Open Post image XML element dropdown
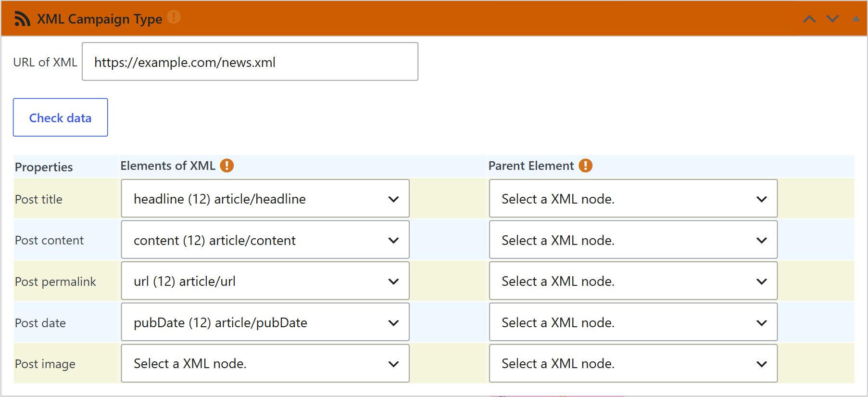 click(x=265, y=363)
